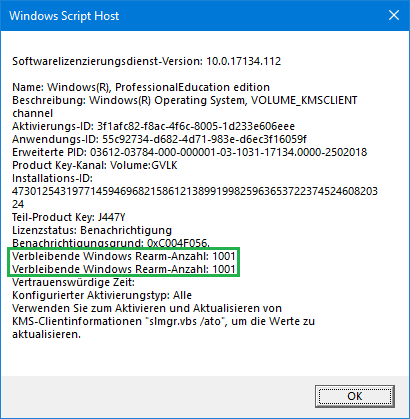Viewport: 410px width, 419px height.
Task: Click the Windows Script Host title text
Action: tap(64, 16)
